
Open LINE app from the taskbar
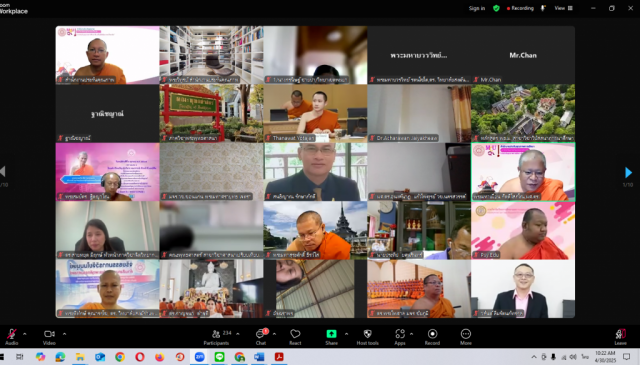tap(220, 357)
